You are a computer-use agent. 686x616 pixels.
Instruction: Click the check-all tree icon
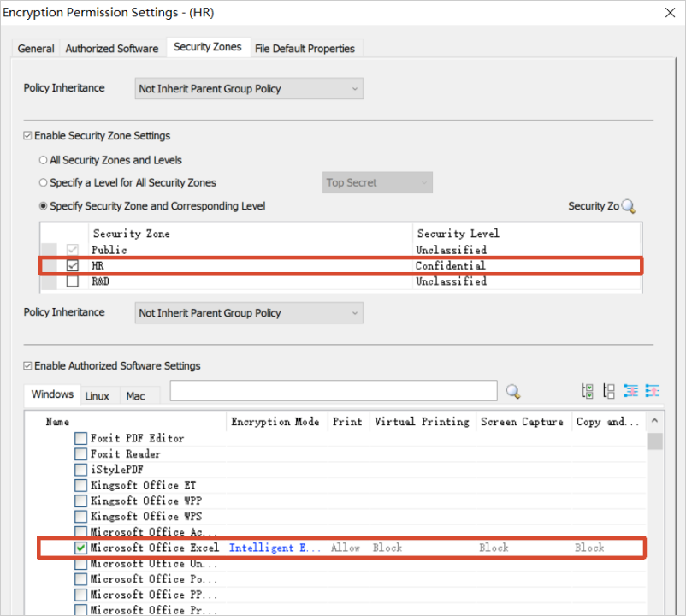point(587,391)
